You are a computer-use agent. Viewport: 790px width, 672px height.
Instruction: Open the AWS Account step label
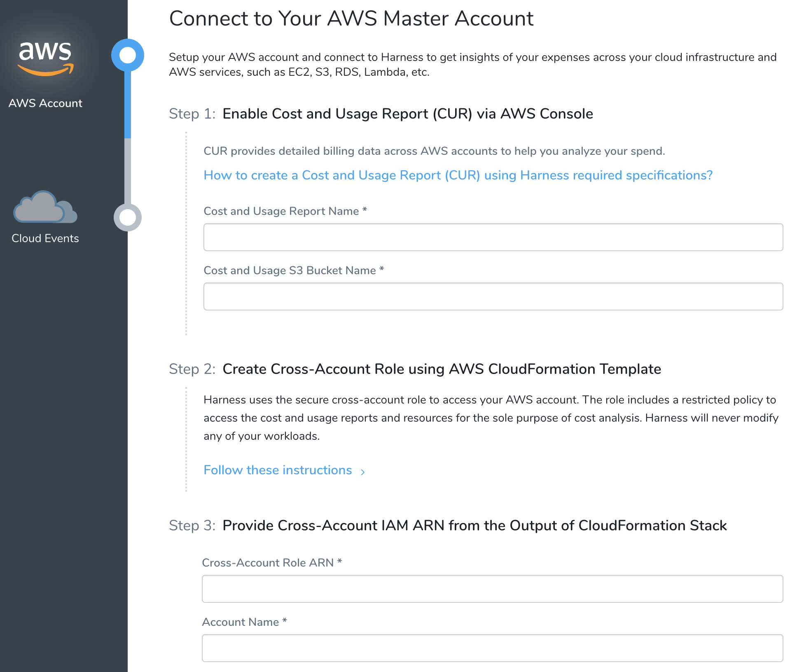coord(45,103)
